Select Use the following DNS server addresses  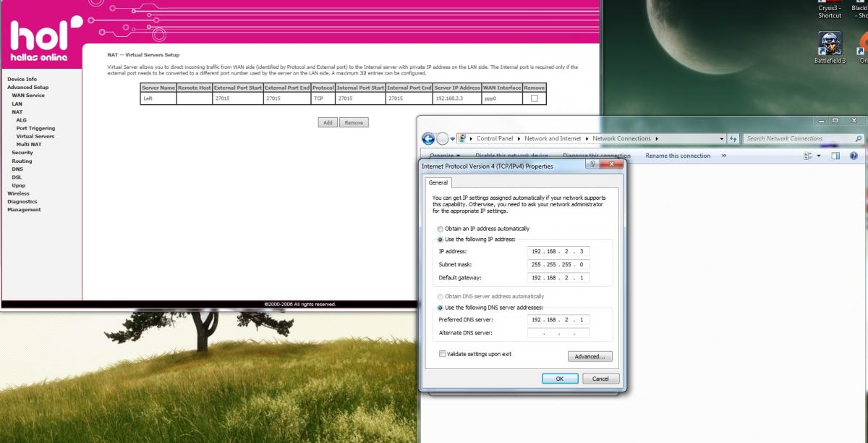(x=441, y=307)
